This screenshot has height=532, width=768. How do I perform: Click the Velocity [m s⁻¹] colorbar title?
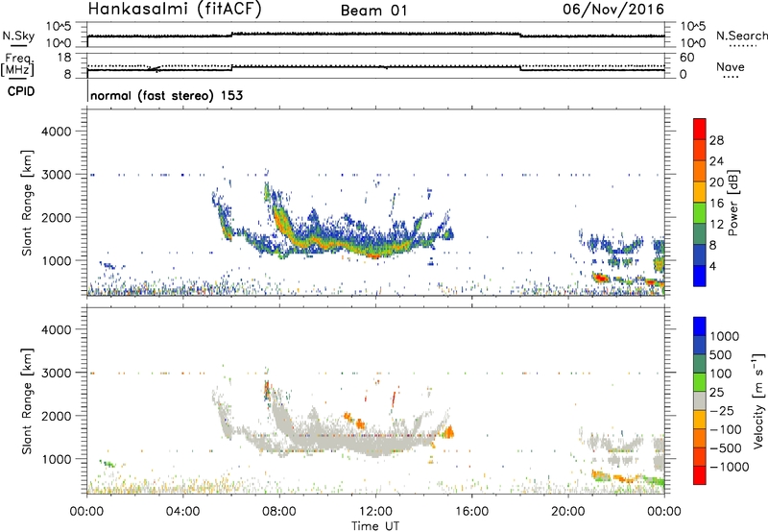758,400
